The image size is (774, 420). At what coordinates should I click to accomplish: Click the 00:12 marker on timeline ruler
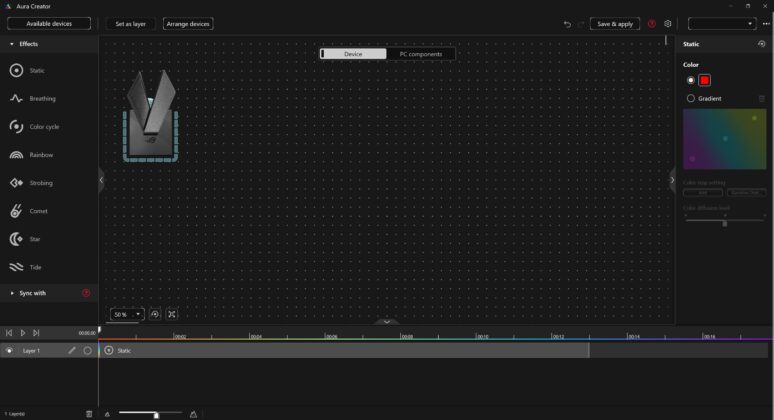[558, 336]
